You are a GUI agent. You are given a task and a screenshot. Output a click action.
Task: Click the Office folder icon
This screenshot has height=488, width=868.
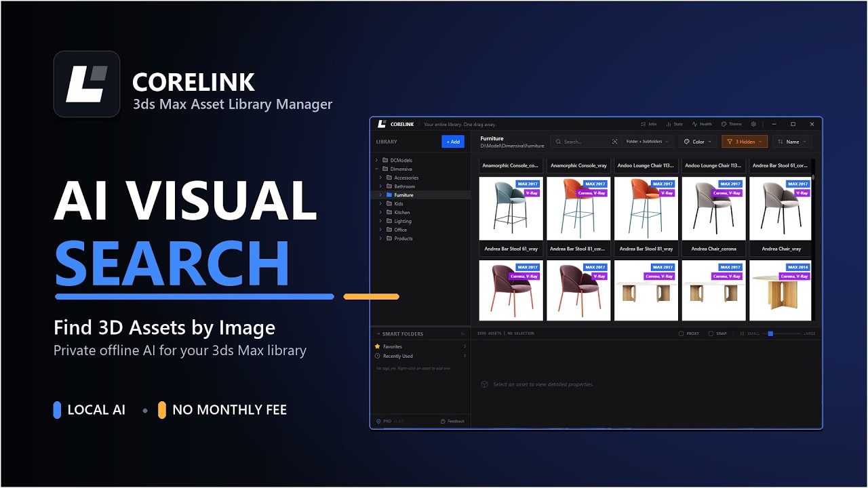click(x=389, y=230)
